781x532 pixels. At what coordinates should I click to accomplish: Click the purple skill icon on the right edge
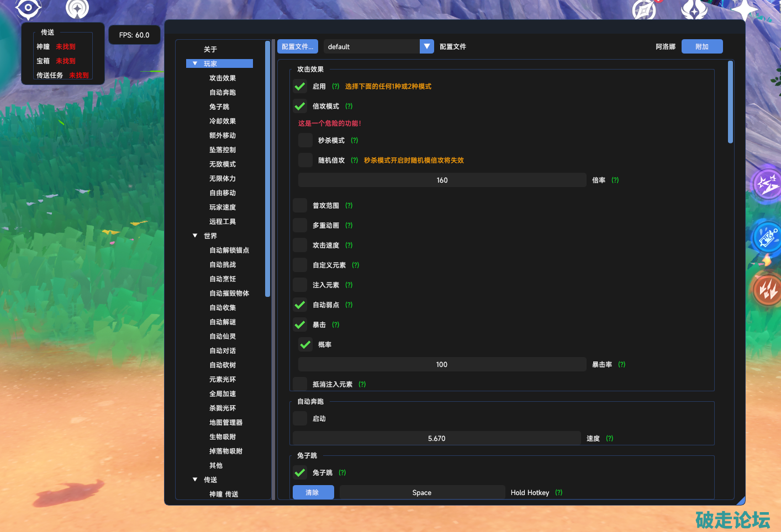[x=767, y=184]
